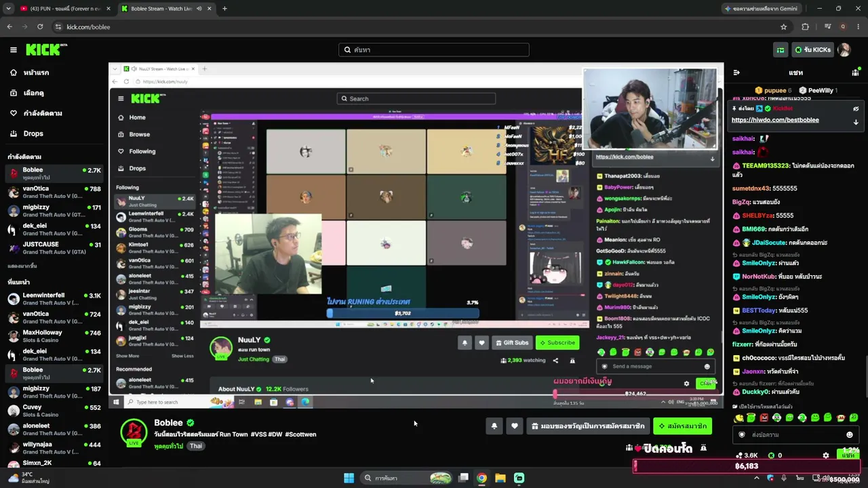Open the Kick shop gift icon in header
Viewport: 868px width, 488px height.
point(781,49)
